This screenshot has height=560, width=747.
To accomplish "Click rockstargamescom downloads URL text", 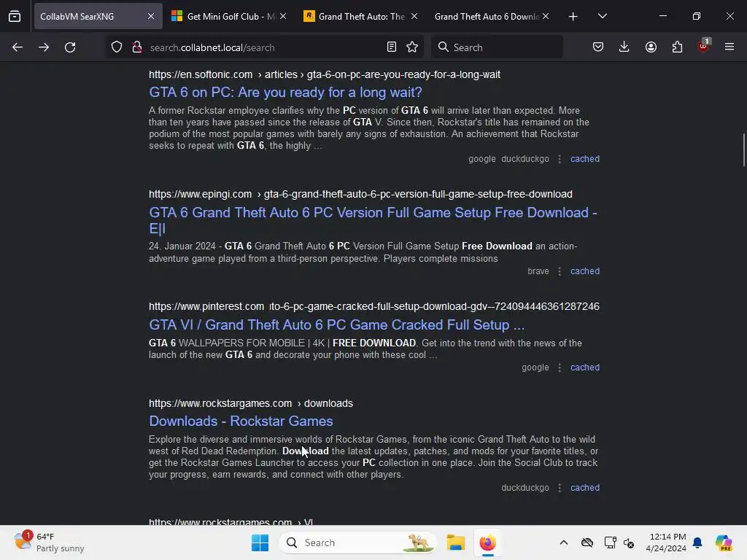I will tap(251, 403).
